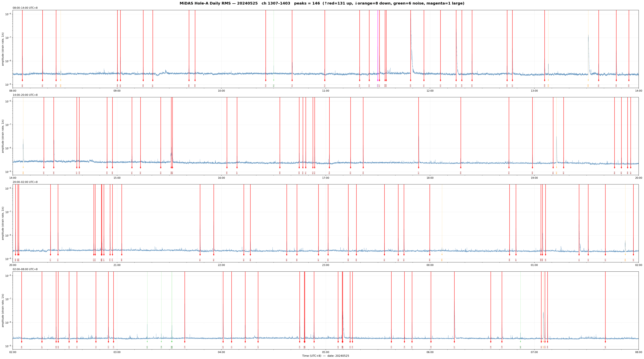Click the 09:00 time tick label
Image resolution: width=644 pixels, height=359 pixels.
(117, 91)
